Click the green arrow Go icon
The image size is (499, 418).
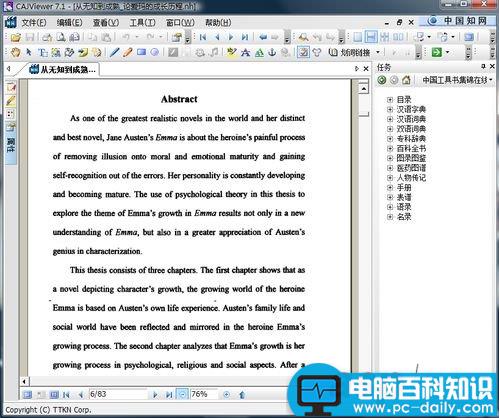click(x=436, y=52)
